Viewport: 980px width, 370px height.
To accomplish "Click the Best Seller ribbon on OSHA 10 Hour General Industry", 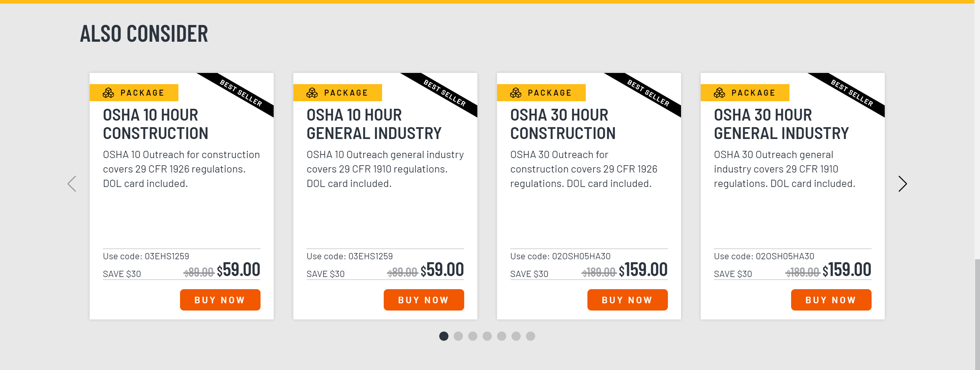I will point(444,93).
